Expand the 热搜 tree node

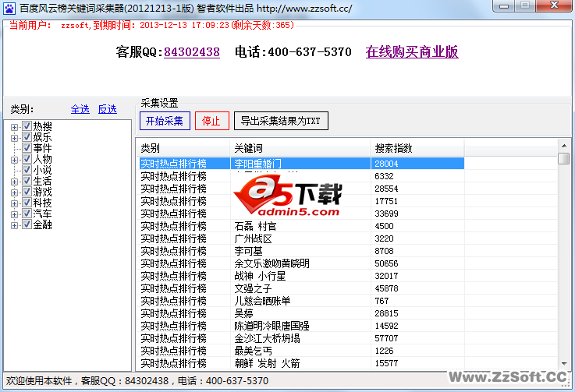click(x=14, y=127)
